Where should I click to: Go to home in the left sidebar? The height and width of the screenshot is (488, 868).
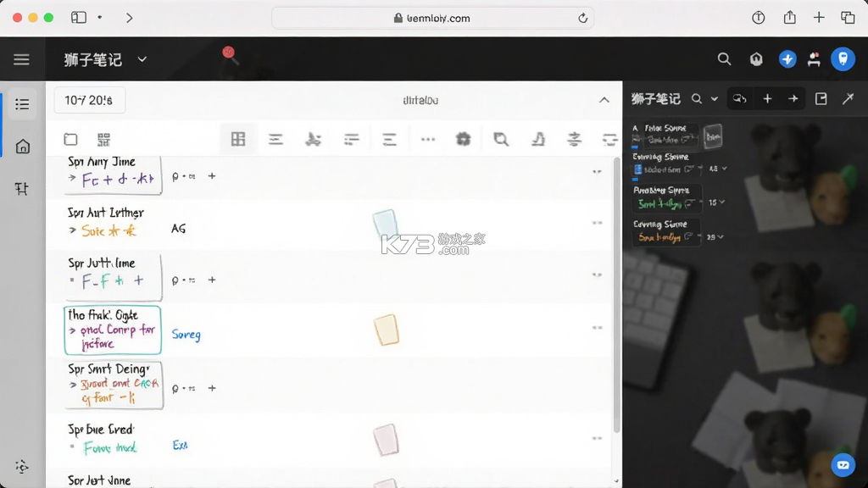pos(22,147)
